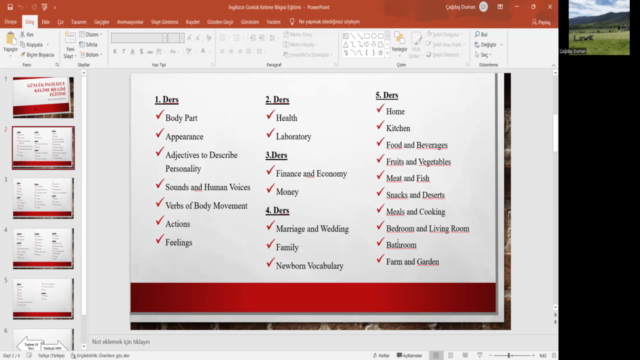Open the Dosya menu
This screenshot has width=640, height=360.
(x=10, y=22)
